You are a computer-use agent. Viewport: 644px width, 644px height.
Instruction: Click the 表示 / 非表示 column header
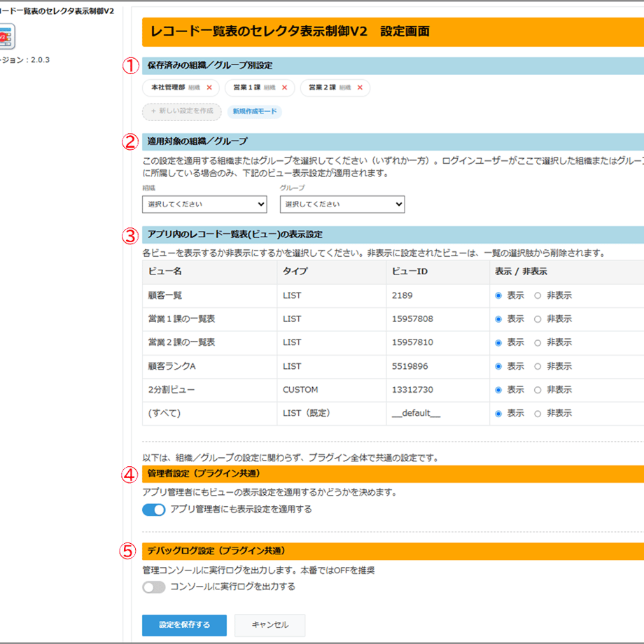coord(567,272)
